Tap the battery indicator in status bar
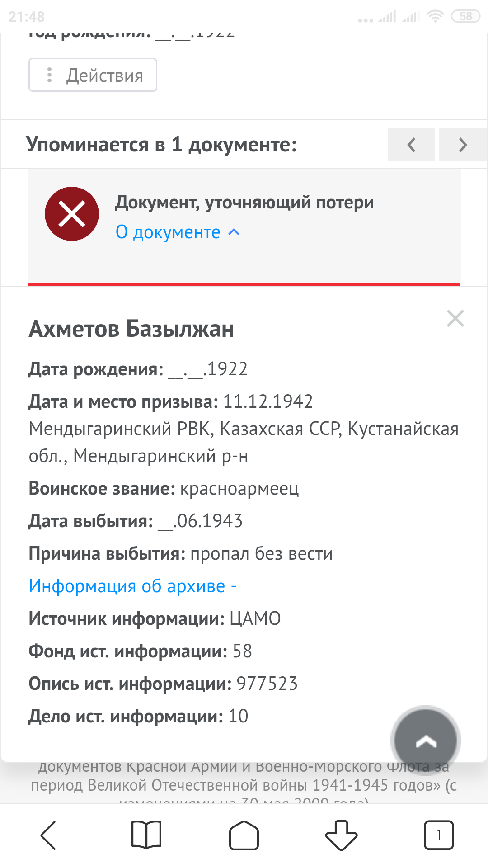 [465, 17]
